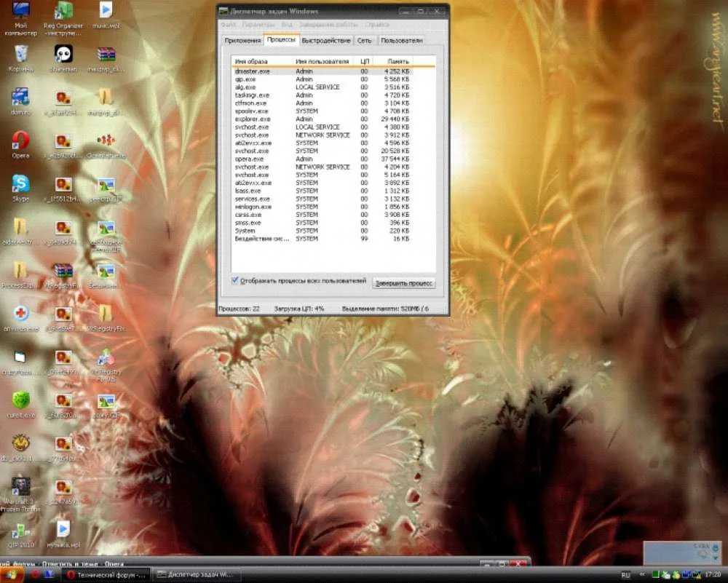Sort processes by 'Память' column header
The height and width of the screenshot is (583, 728).
[398, 61]
